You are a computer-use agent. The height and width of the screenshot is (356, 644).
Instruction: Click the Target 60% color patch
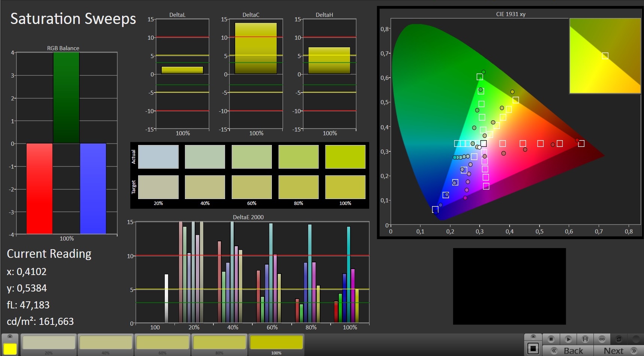[x=252, y=187]
